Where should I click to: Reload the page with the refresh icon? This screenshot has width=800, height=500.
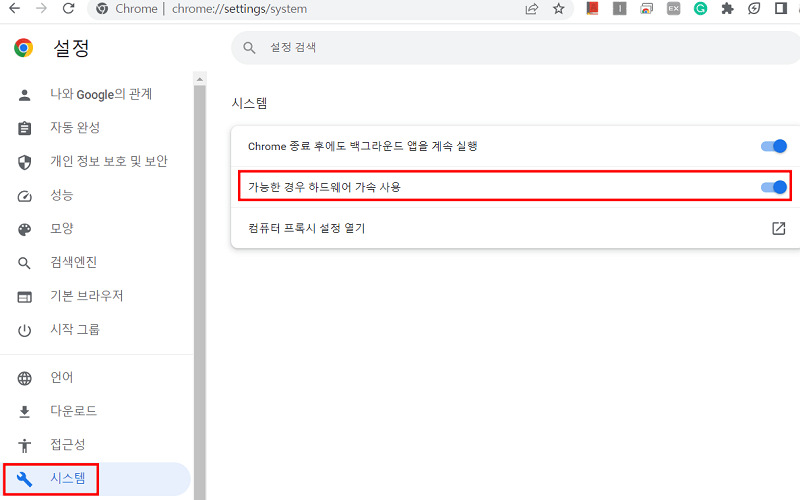click(x=69, y=9)
